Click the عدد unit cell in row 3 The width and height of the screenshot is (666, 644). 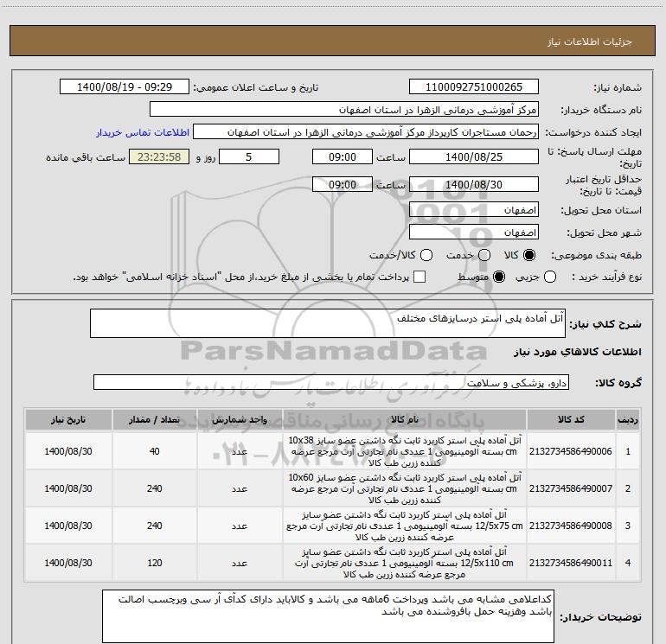tap(240, 526)
